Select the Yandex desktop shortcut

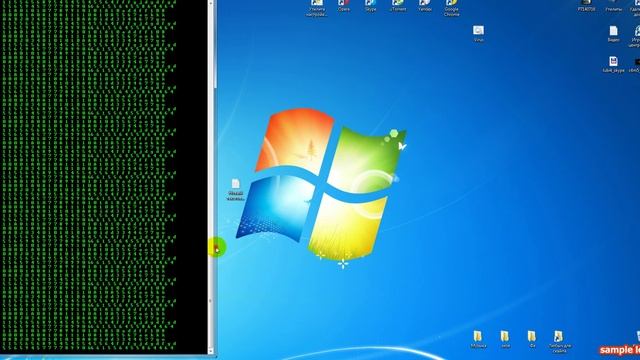tap(424, 5)
